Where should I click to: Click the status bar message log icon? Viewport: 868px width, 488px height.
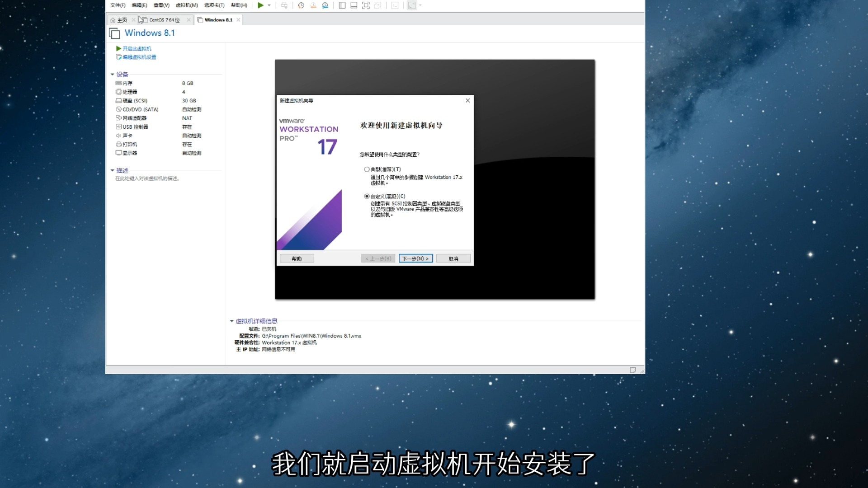click(633, 370)
